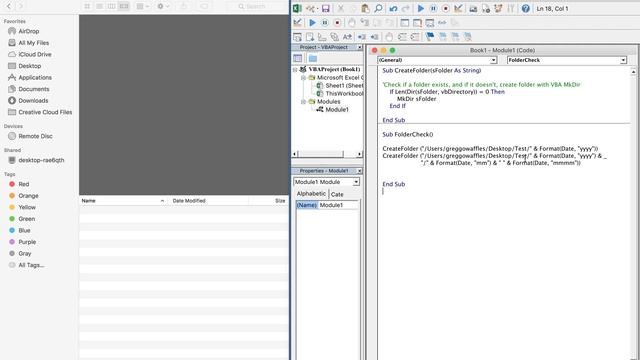Switch Finder to icon view
The image size is (640, 360).
point(87,6)
